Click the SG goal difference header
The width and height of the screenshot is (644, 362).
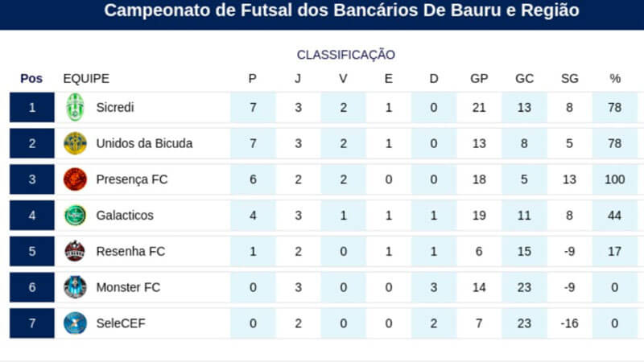(x=570, y=78)
